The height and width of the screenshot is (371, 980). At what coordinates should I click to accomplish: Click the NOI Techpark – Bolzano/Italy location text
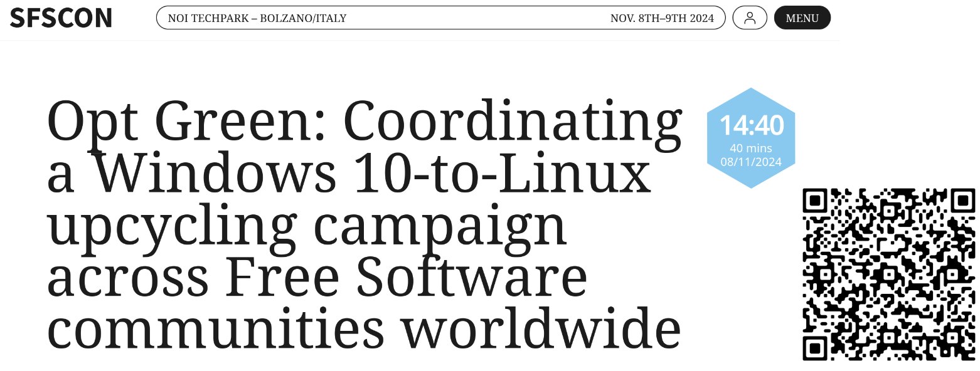257,18
